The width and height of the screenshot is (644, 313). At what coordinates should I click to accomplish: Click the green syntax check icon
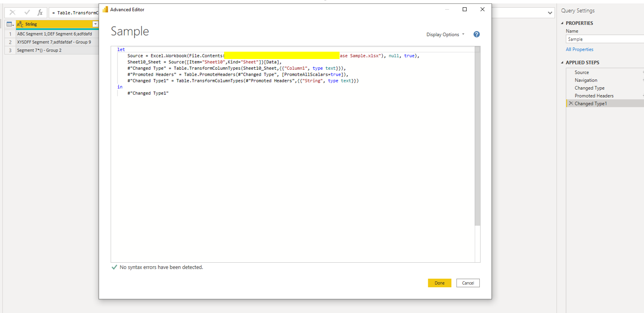tap(114, 267)
